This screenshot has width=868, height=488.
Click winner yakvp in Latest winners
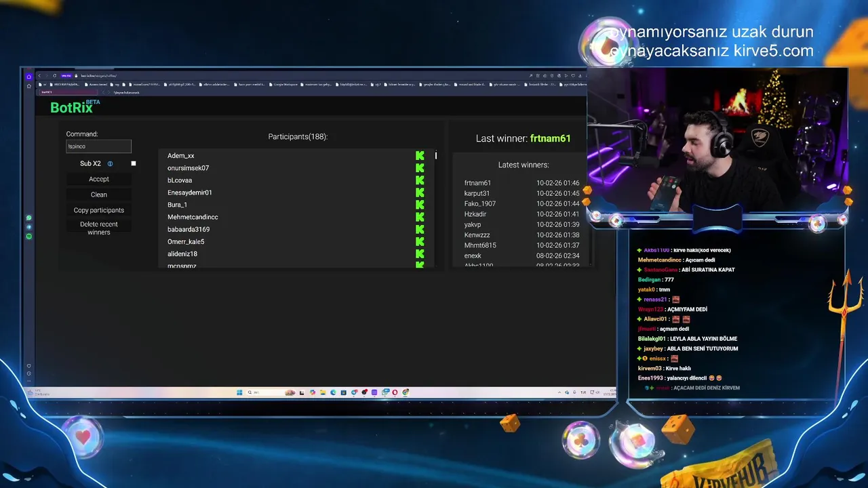coord(473,224)
